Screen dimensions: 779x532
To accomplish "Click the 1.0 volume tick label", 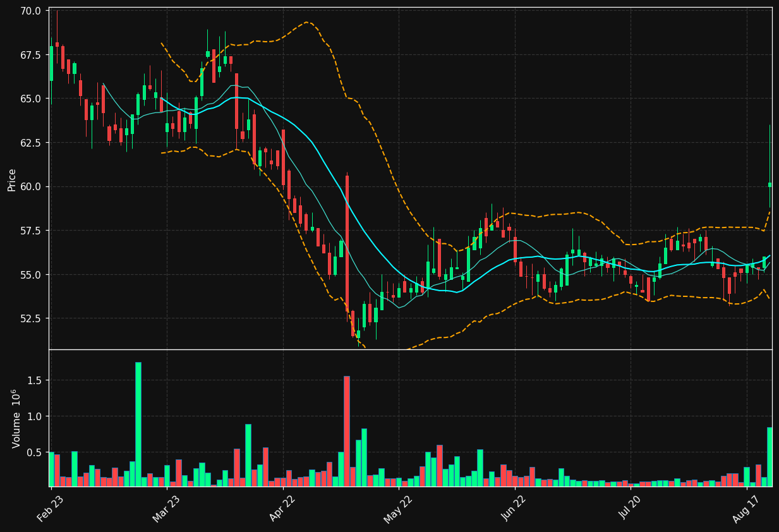I will [34, 416].
